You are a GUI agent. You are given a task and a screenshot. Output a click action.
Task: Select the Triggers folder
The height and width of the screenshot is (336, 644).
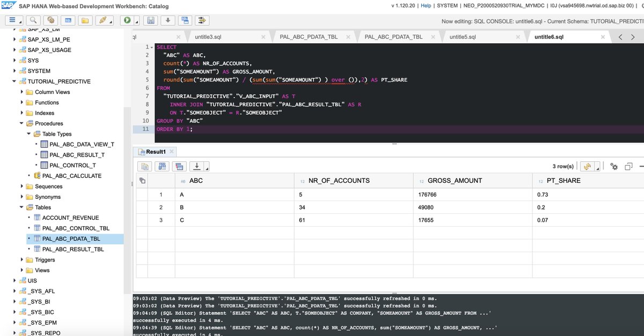(45, 260)
